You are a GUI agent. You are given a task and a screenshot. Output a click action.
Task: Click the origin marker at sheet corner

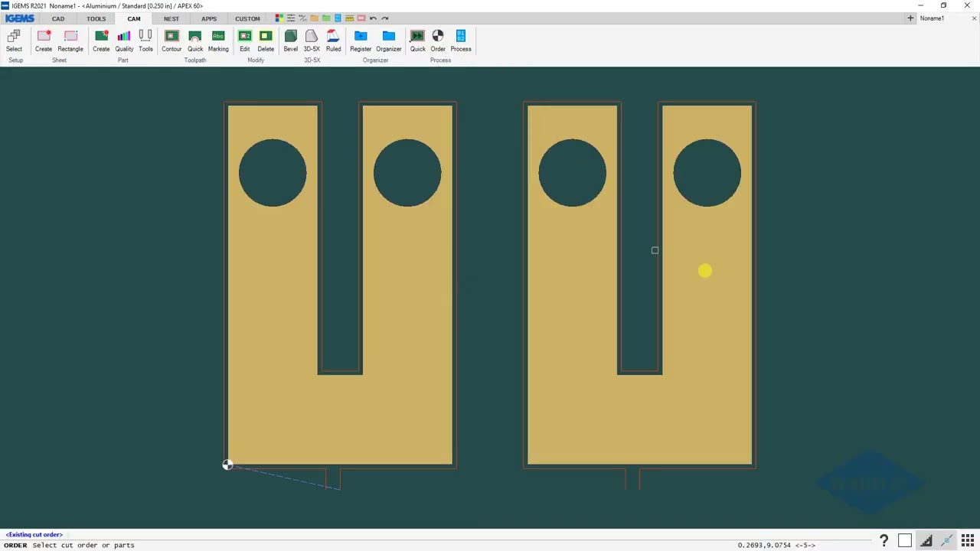click(x=227, y=465)
